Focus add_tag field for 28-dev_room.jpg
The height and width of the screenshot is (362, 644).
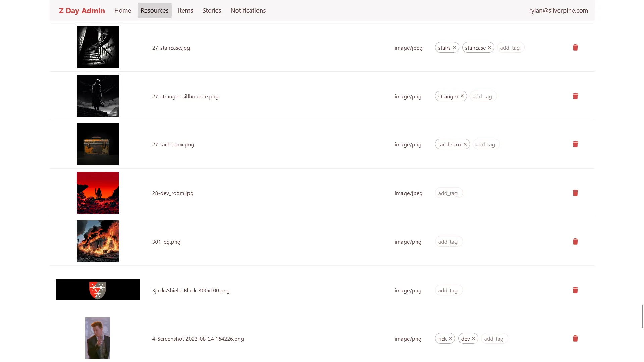tap(448, 193)
